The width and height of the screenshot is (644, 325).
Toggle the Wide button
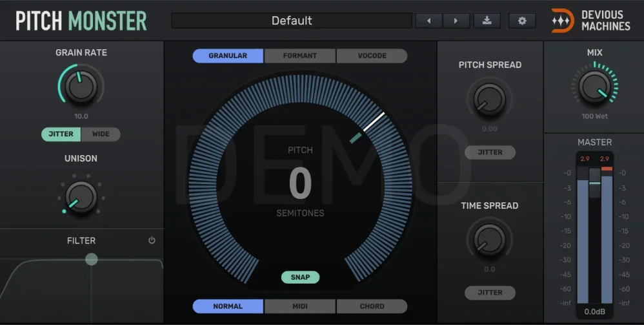[x=101, y=134]
